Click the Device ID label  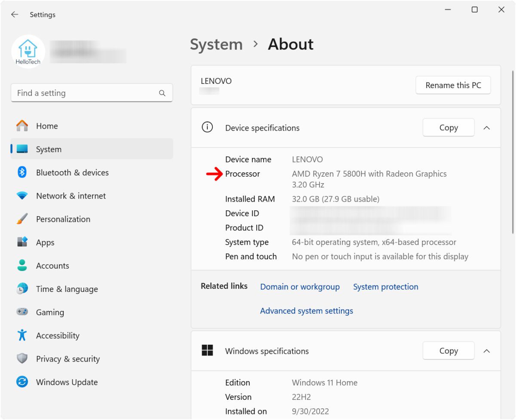[242, 213]
